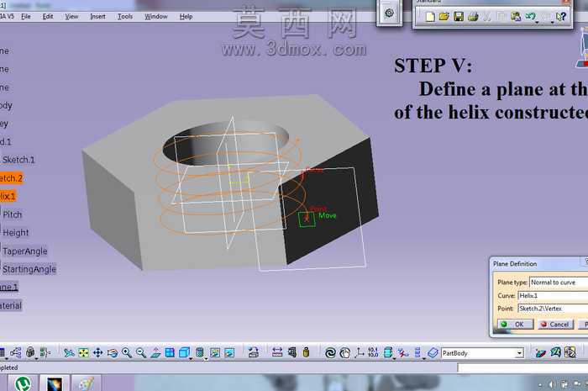Click the Update All spiral icon
Image resolution: width=588 pixels, height=391 pixels.
[x=330, y=352]
